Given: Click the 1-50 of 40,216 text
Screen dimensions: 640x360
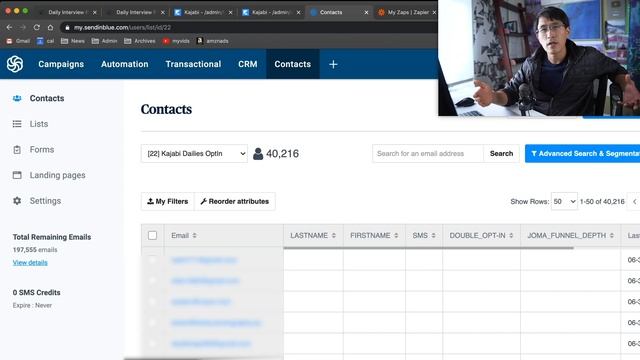Looking at the screenshot, I should tap(602, 202).
